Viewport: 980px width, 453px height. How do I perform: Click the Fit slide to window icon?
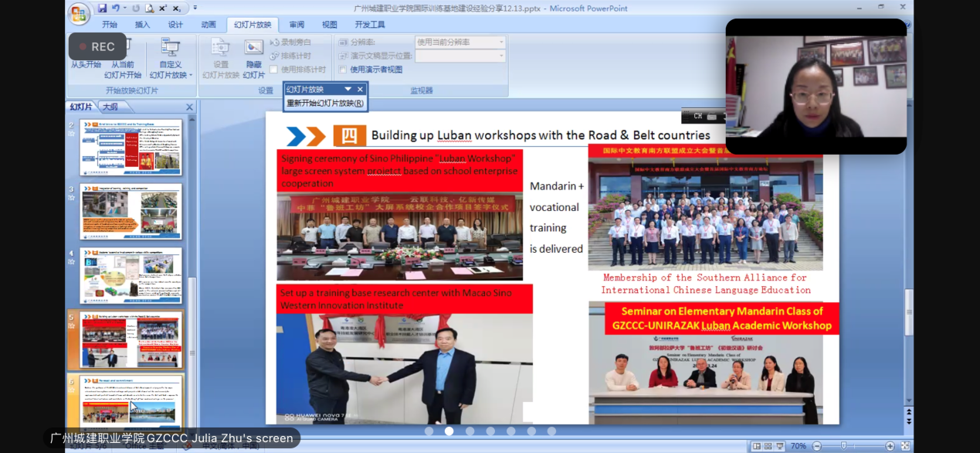(904, 446)
